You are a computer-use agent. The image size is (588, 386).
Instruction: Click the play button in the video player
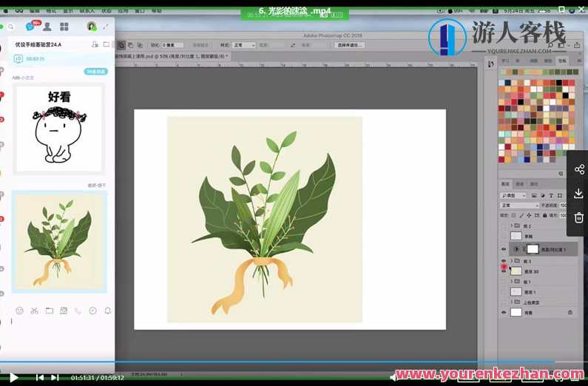13,377
